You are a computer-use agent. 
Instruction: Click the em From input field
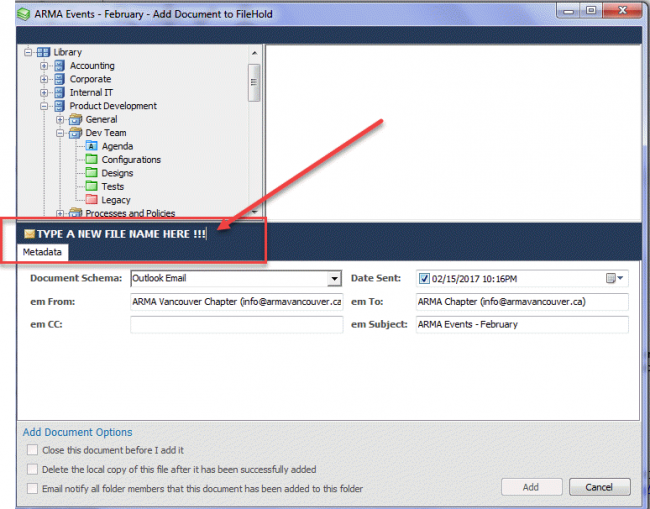click(237, 301)
